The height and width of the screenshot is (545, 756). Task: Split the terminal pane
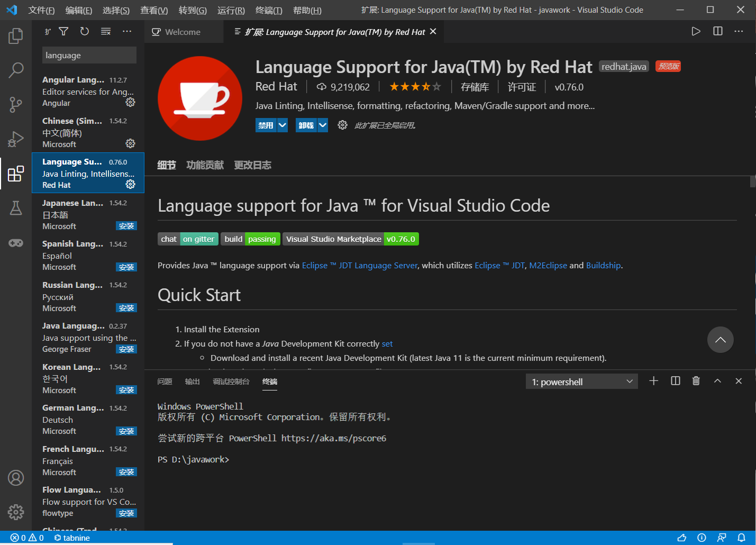coord(675,380)
